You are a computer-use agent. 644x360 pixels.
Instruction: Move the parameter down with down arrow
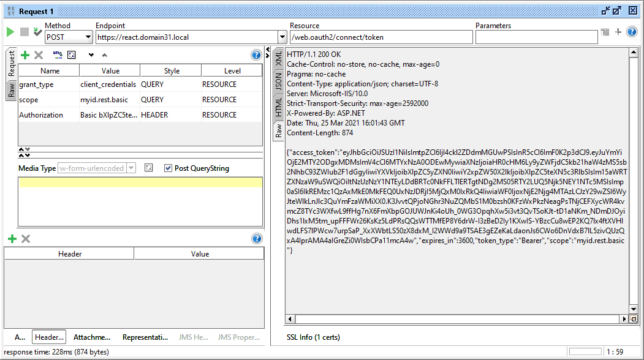pos(91,55)
